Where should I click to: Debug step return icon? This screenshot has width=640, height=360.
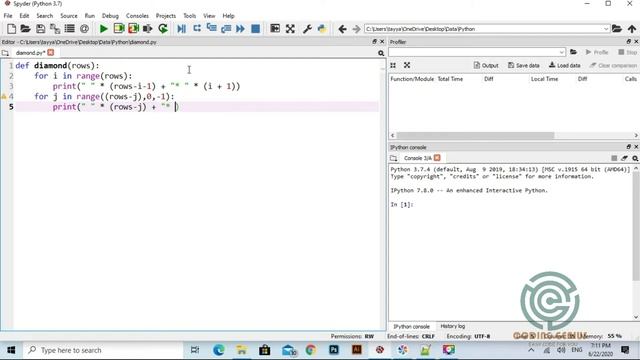pos(226,29)
